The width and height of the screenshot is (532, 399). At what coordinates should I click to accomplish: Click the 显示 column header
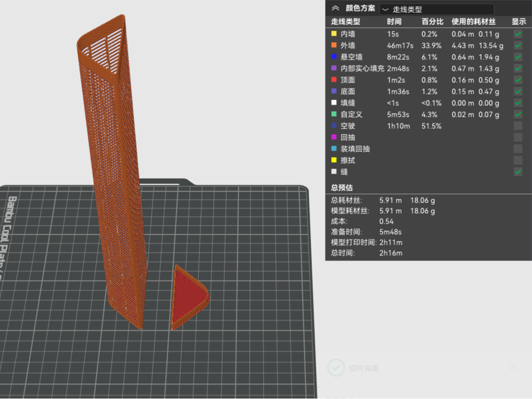(519, 22)
